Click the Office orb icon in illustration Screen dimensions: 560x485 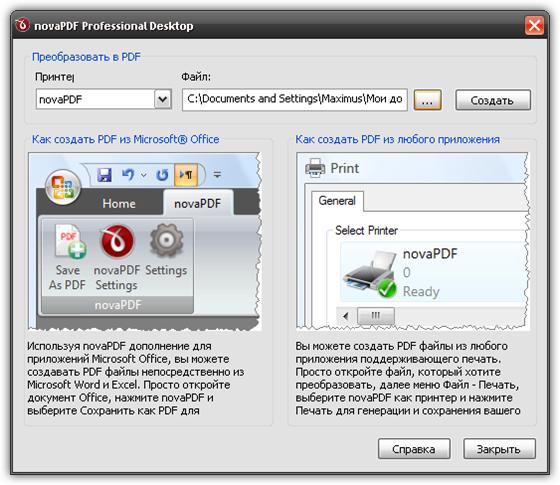tap(63, 187)
